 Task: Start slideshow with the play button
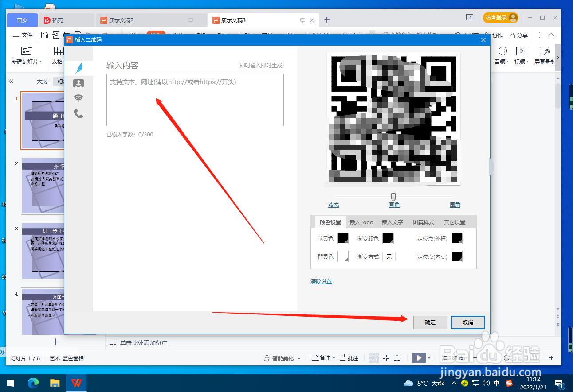419,358
